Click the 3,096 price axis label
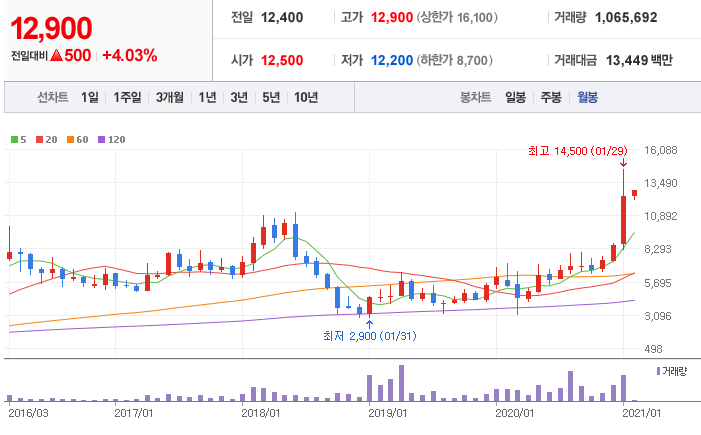This screenshot has height=435, width=701. [658, 316]
